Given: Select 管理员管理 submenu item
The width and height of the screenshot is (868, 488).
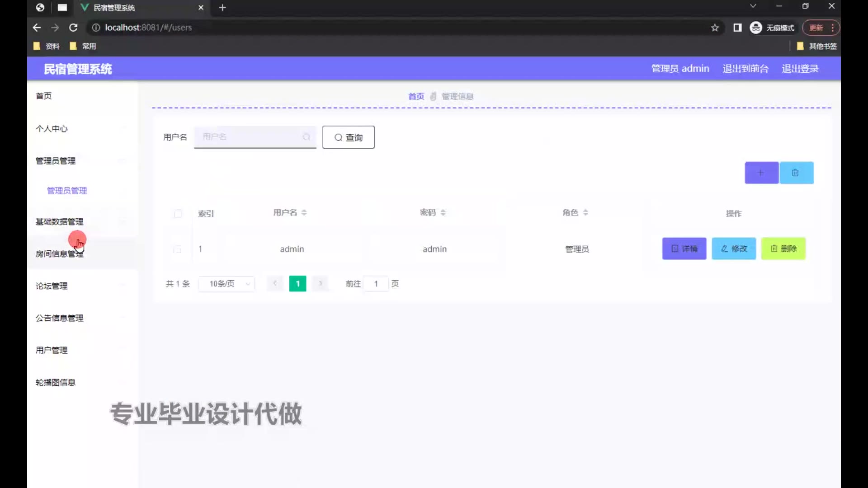Looking at the screenshot, I should pyautogui.click(x=67, y=191).
